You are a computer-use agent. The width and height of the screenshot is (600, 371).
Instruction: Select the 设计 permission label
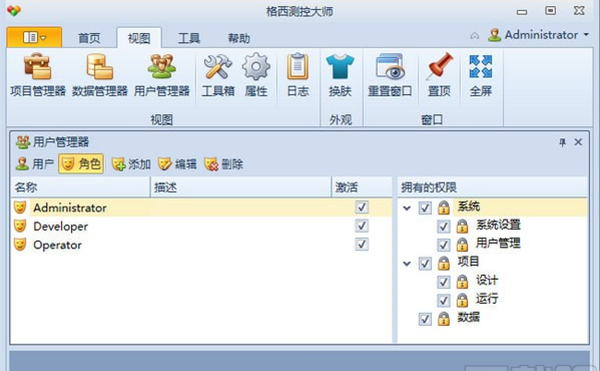click(487, 280)
